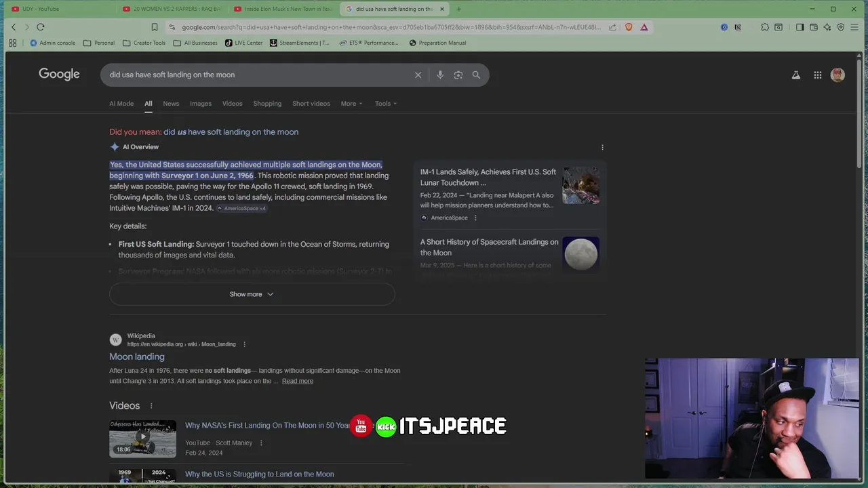The width and height of the screenshot is (868, 488).
Task: Search by image with Google Lens icon
Action: click(x=458, y=75)
